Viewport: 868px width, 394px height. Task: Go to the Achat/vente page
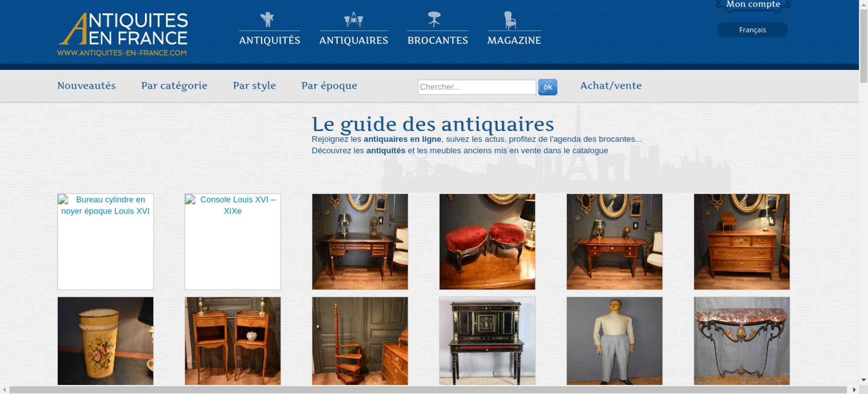[611, 86]
